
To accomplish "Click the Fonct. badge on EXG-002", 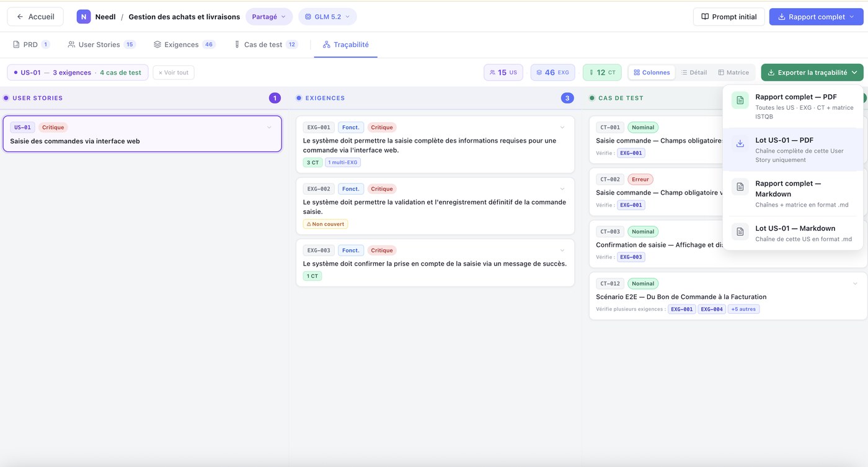I will 351,189.
